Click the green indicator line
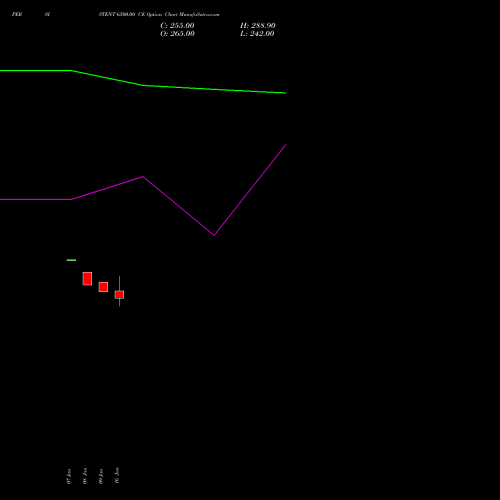500x500 pixels. point(143,85)
